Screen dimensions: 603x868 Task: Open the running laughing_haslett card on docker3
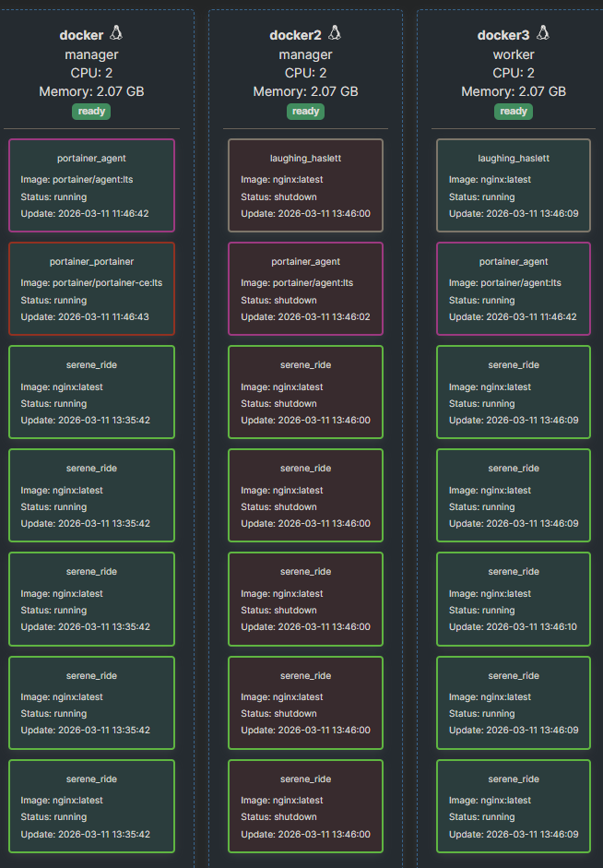click(x=514, y=185)
